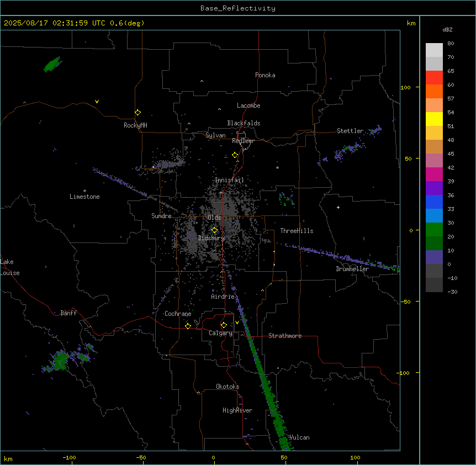Click the Blackfalds city label

coord(244,123)
